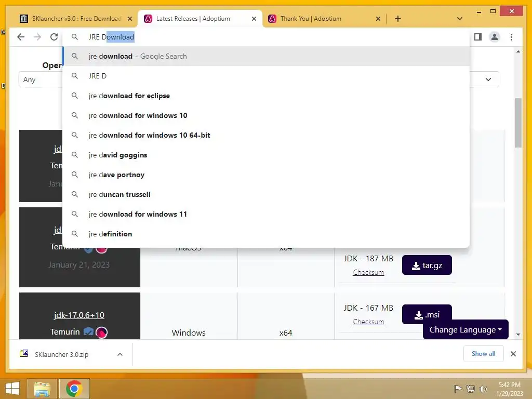Go back using the browser back arrow
Image resolution: width=532 pixels, height=399 pixels.
coord(21,37)
